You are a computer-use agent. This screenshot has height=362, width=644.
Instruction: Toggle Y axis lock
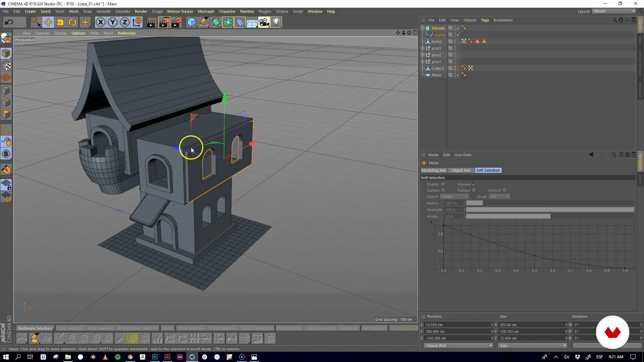[x=113, y=22]
